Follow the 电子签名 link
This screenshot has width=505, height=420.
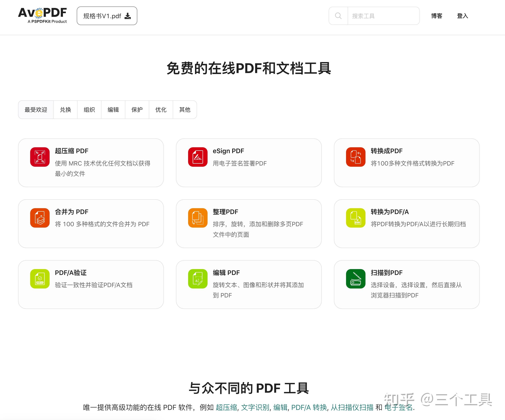398,407
